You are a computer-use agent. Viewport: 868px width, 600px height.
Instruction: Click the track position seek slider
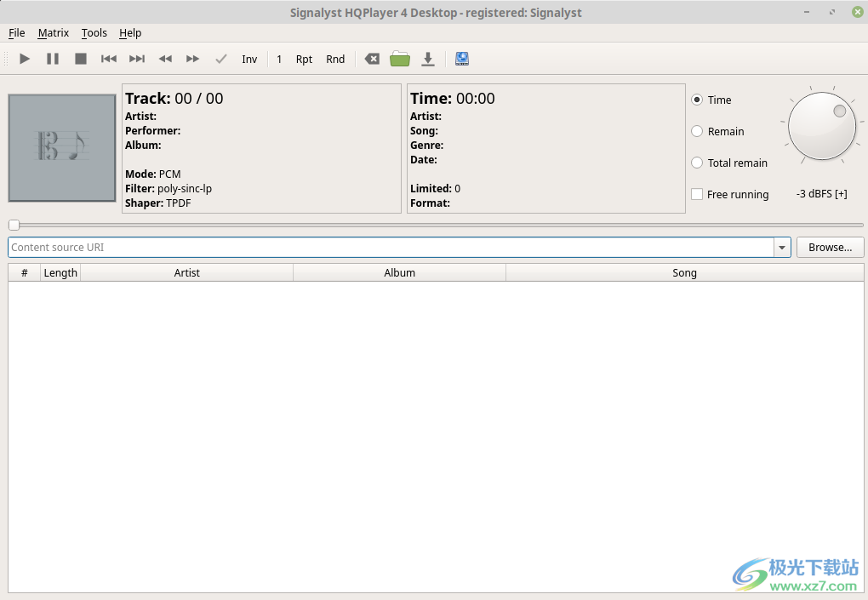436,225
